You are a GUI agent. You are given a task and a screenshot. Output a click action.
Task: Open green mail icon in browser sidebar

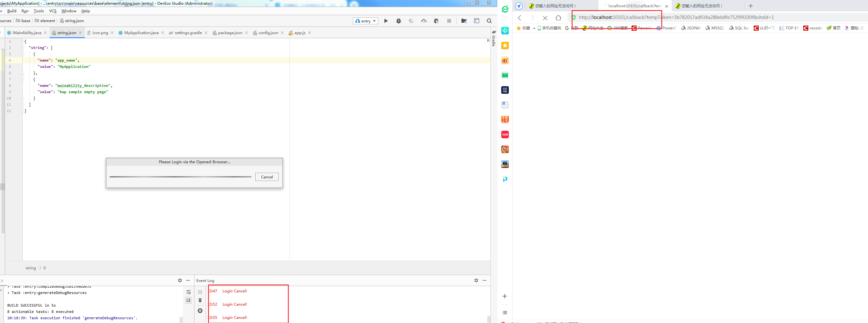(505, 75)
